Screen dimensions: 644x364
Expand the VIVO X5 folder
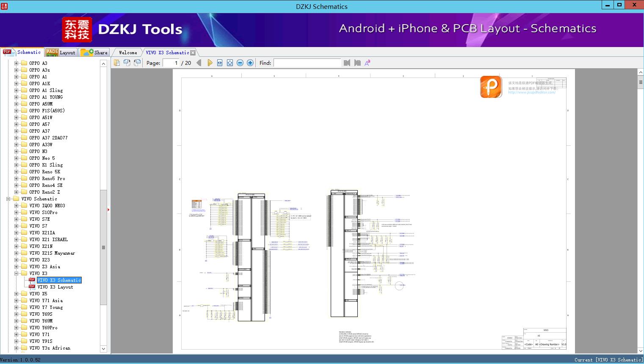[16, 294]
